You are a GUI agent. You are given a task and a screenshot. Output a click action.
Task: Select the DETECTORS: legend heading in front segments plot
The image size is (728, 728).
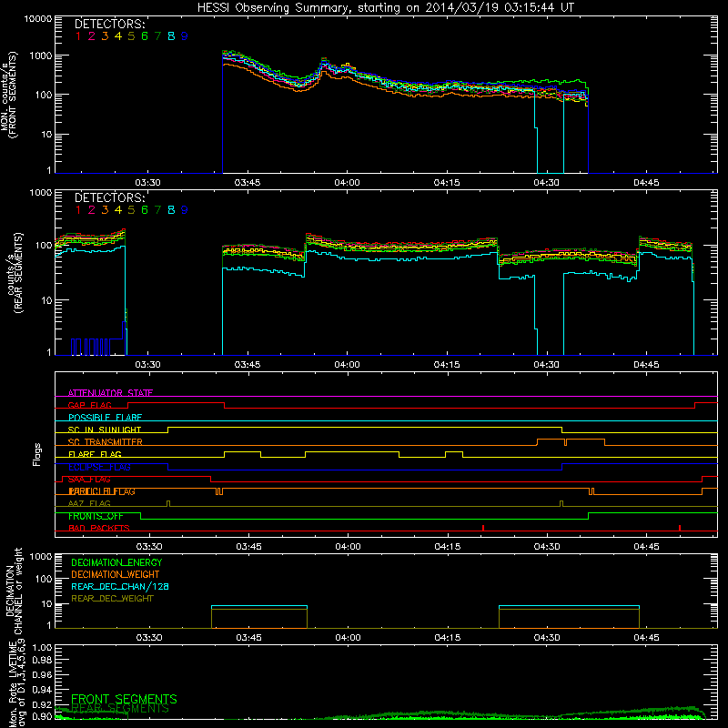click(x=109, y=25)
